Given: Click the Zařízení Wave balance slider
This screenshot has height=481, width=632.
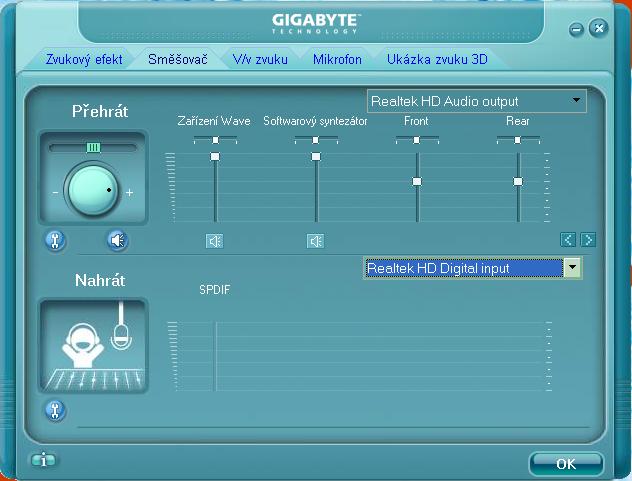Looking at the screenshot, I should point(215,140).
